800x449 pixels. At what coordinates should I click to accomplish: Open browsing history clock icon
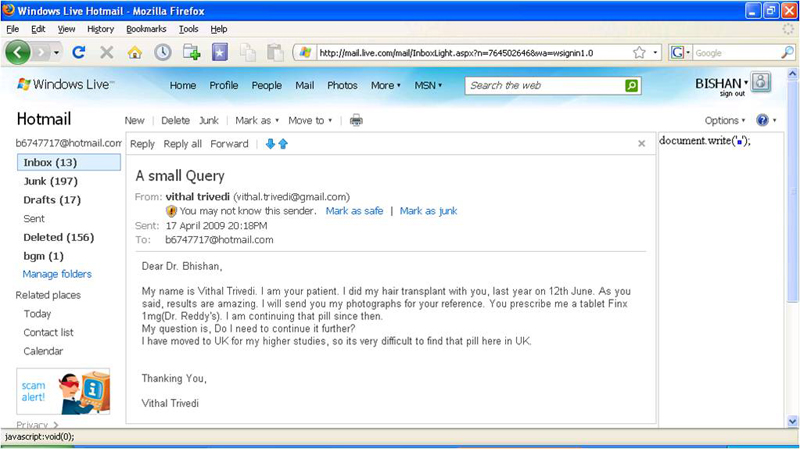point(162,52)
